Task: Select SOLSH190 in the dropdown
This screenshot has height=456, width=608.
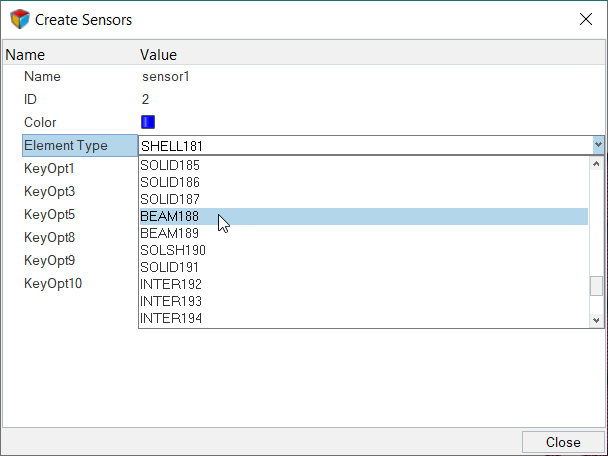Action: [173, 250]
